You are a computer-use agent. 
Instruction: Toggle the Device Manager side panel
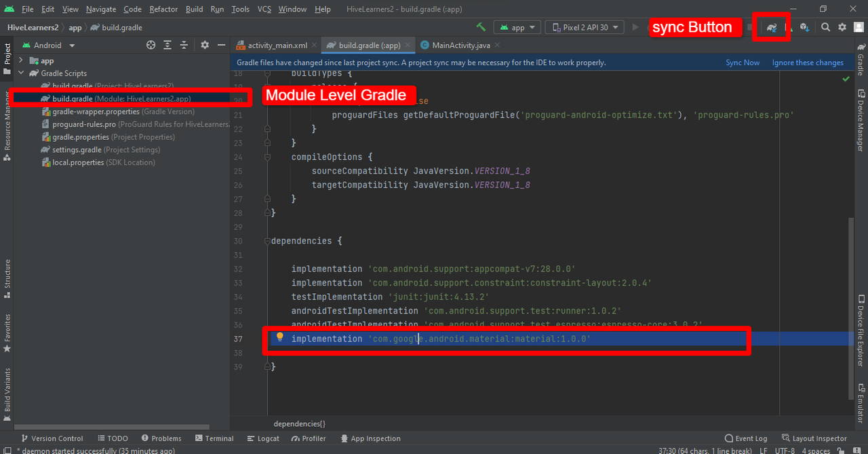[861, 120]
